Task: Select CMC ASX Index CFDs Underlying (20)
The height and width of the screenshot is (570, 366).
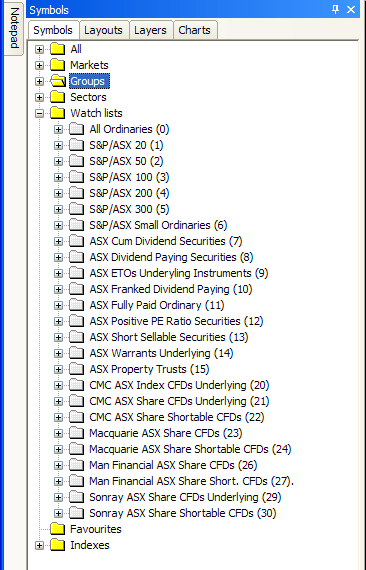Action: tap(179, 385)
